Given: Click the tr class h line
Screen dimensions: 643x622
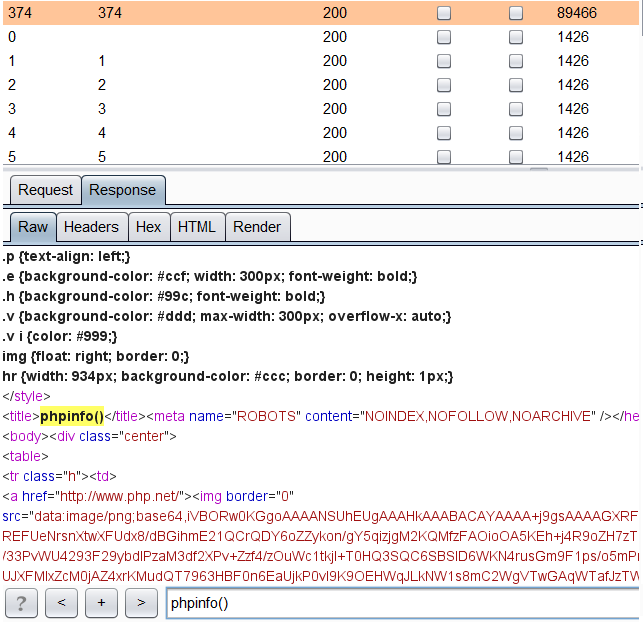Looking at the screenshot, I should pos(59,476).
